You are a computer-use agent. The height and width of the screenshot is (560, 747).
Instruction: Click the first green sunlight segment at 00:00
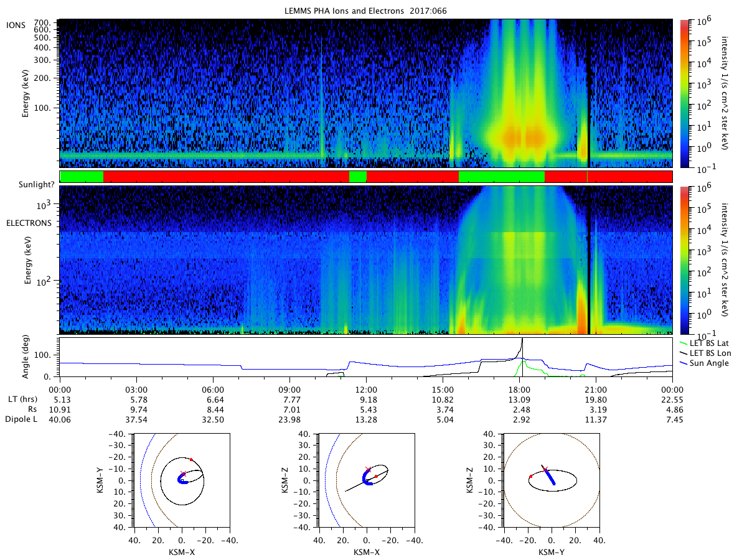(82, 177)
